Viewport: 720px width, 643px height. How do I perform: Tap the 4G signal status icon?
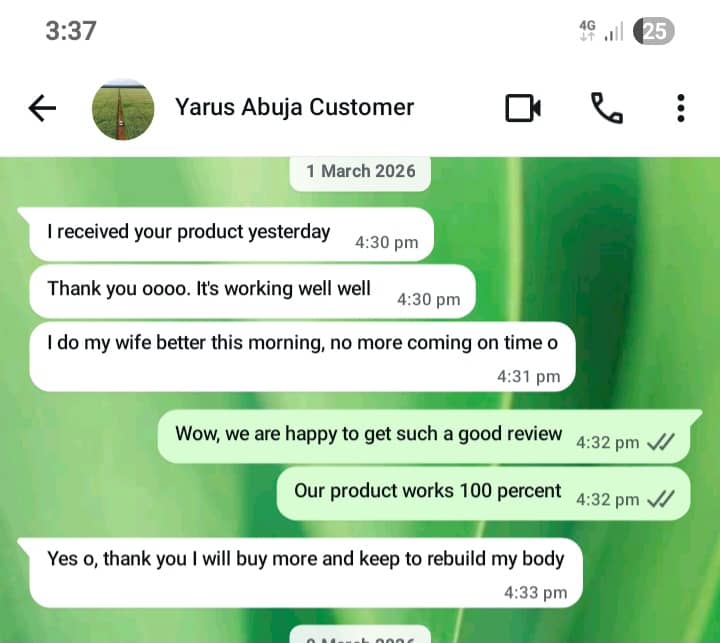click(588, 30)
